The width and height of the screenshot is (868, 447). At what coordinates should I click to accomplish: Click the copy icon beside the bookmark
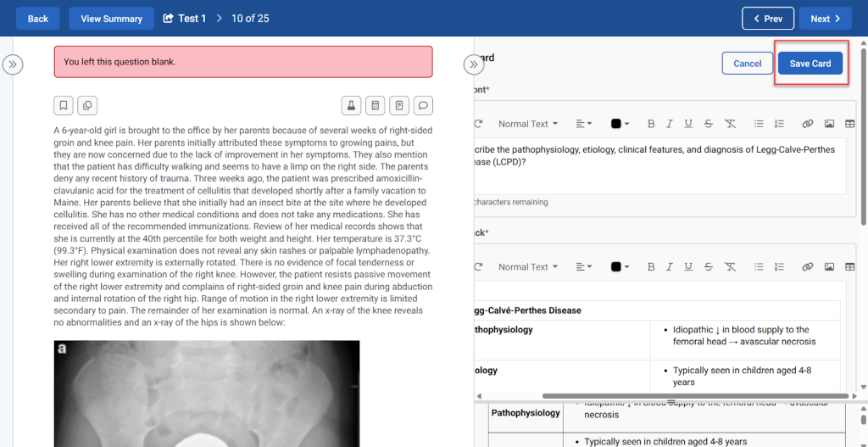point(87,105)
